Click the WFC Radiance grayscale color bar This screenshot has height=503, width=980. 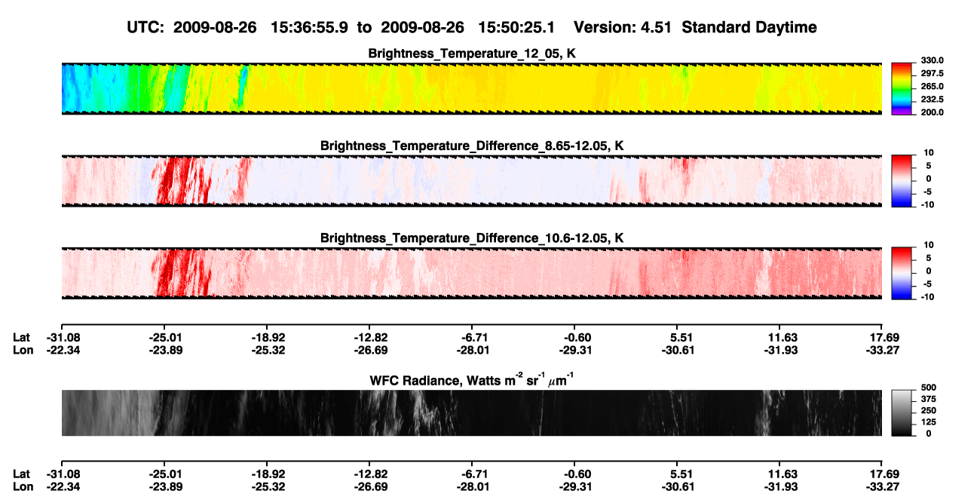(x=902, y=413)
